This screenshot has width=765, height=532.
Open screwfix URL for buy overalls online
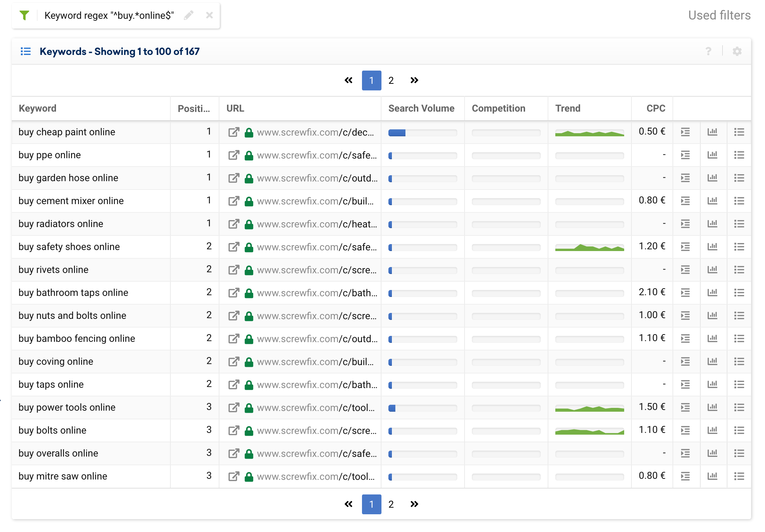click(317, 453)
